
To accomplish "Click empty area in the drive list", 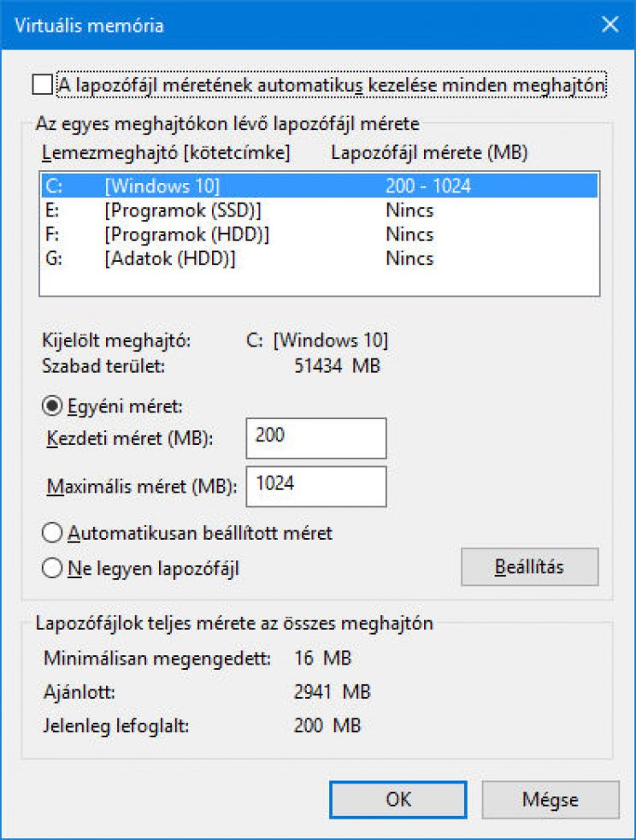I will tap(319, 282).
